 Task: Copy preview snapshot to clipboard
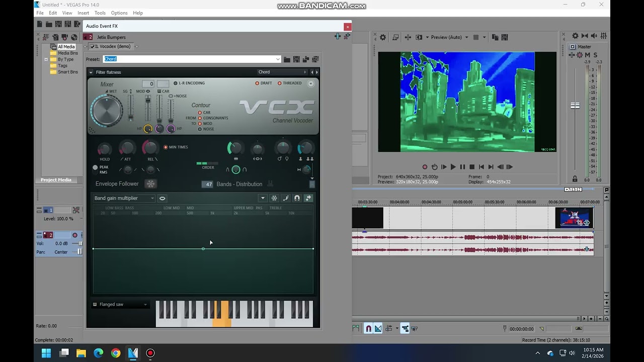click(495, 37)
